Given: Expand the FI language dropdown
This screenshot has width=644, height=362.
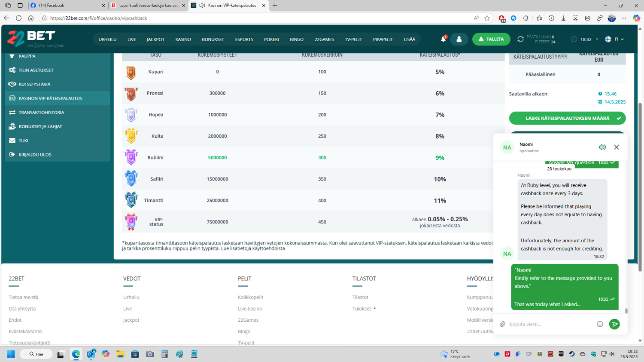Looking at the screenshot, I should tap(614, 39).
